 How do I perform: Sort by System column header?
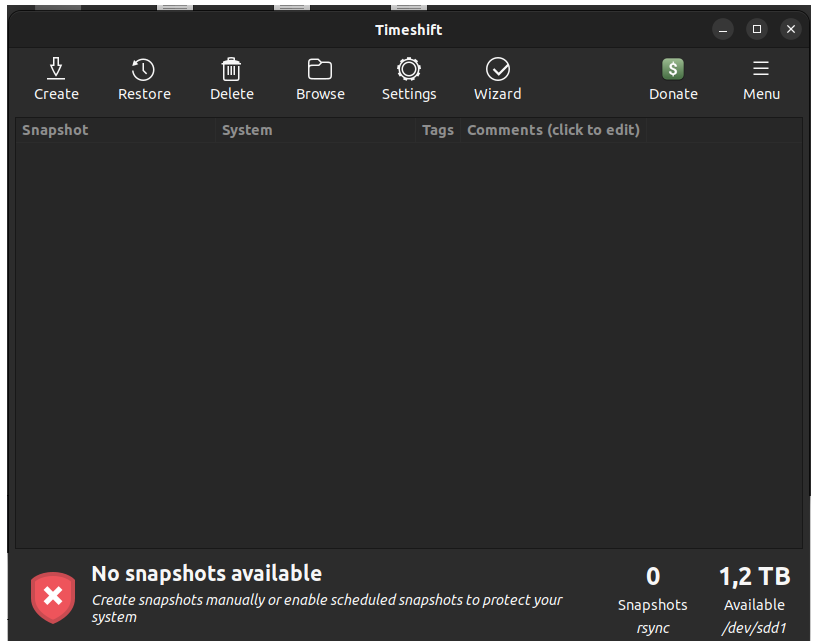coord(316,130)
